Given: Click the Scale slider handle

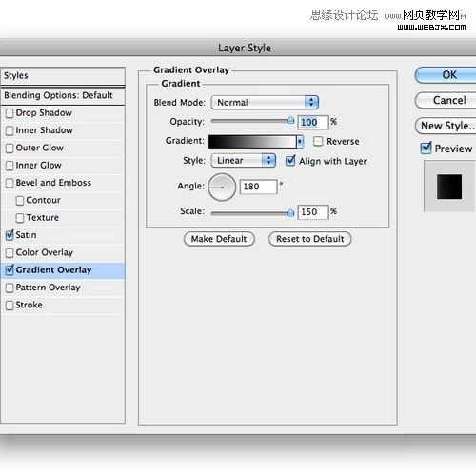Looking at the screenshot, I should click(x=290, y=213).
